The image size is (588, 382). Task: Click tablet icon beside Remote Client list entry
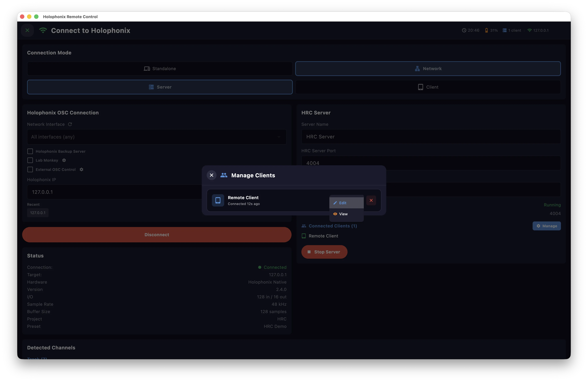click(304, 236)
